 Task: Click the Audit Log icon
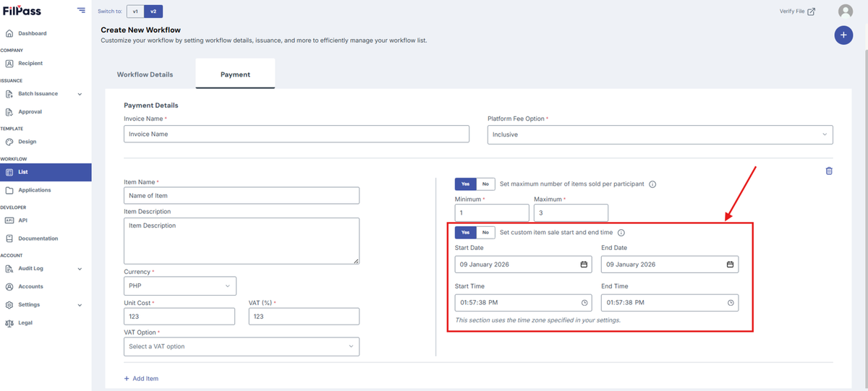pyautogui.click(x=9, y=269)
